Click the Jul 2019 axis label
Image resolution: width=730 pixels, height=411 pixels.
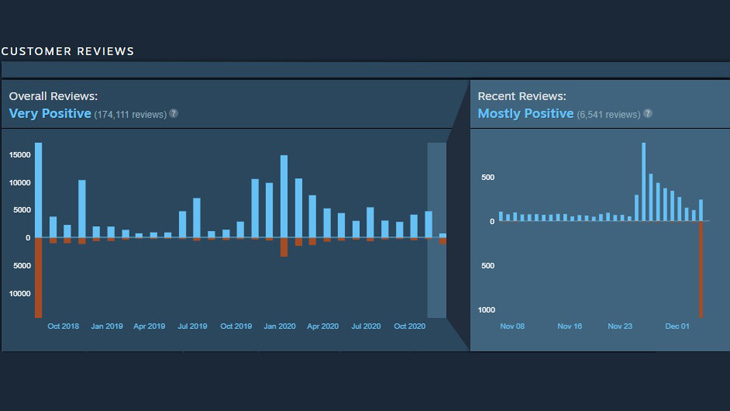coord(192,326)
